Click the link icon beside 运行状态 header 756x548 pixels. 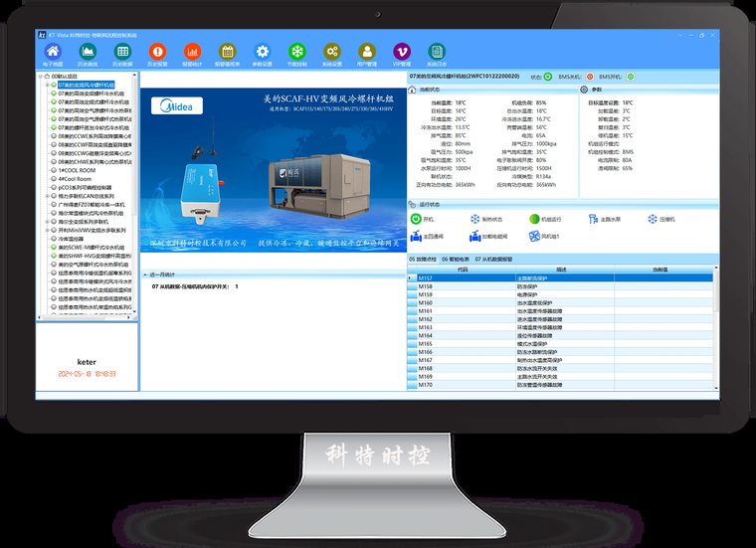pyautogui.click(x=412, y=204)
